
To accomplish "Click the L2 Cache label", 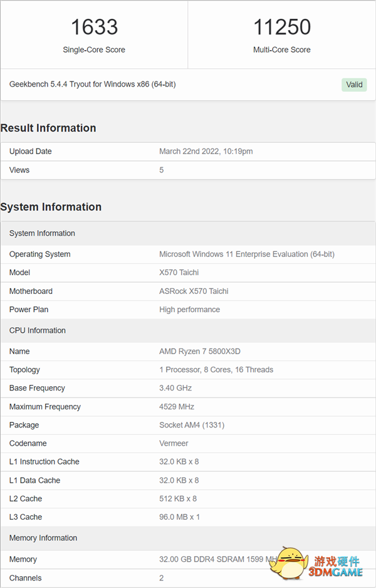I will point(26,499).
